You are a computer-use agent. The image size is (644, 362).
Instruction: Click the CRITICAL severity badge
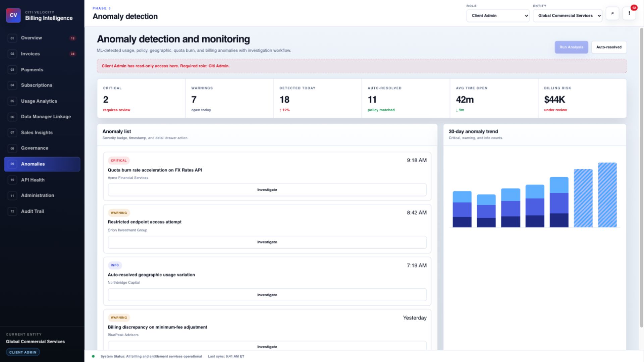point(119,161)
